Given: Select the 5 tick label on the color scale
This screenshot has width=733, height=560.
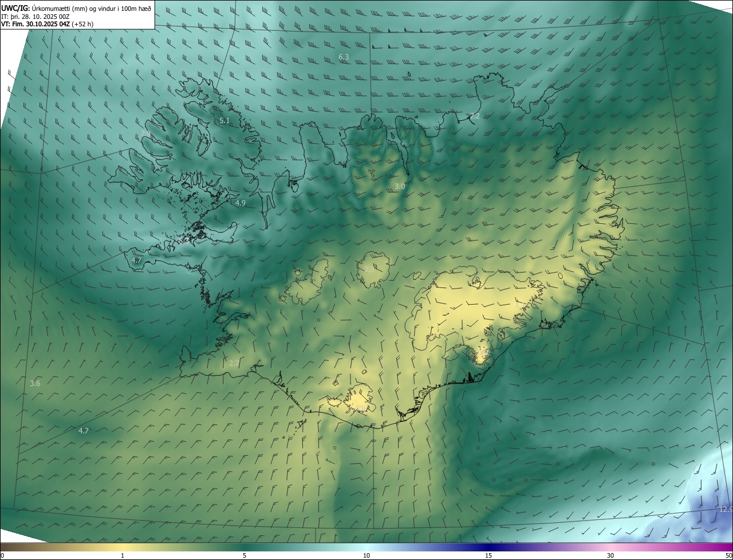Looking at the screenshot, I should click(245, 556).
